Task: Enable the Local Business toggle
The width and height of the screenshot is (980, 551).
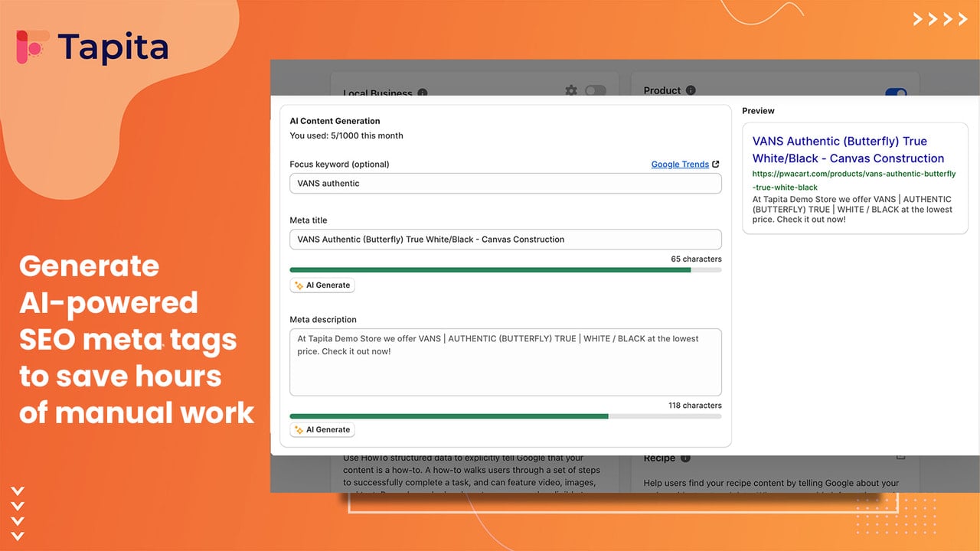Action: pos(595,90)
